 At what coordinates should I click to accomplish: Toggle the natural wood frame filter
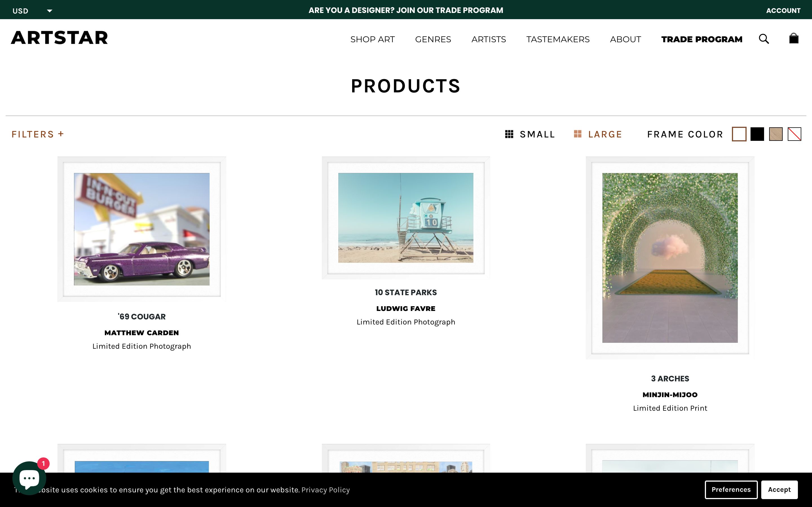pos(775,134)
